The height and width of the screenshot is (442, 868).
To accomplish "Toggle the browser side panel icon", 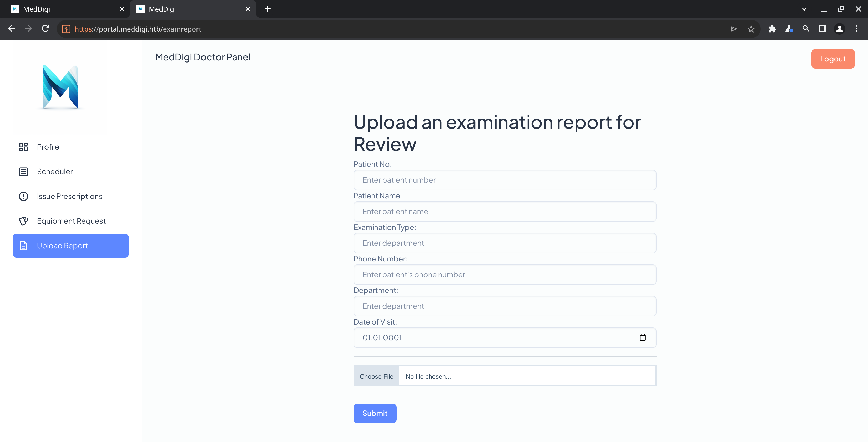I will point(822,29).
